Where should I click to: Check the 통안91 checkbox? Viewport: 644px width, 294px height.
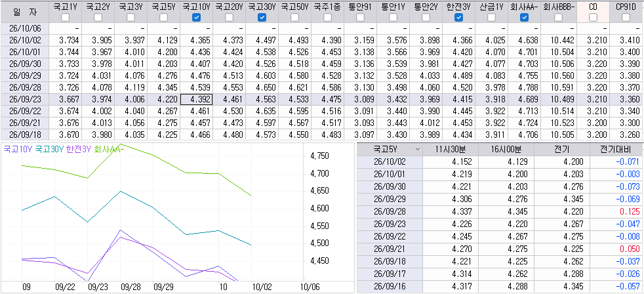(360, 17)
